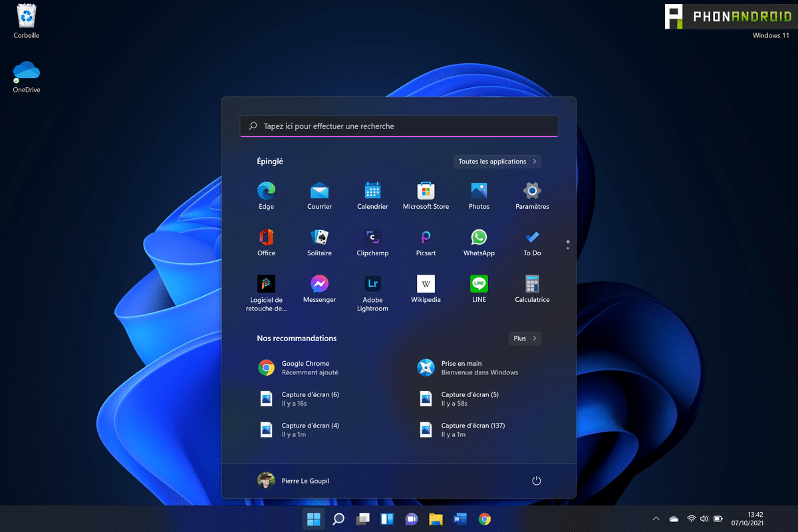Open Paramètres from the pinned section
Image resolution: width=798 pixels, height=532 pixels.
point(532,195)
